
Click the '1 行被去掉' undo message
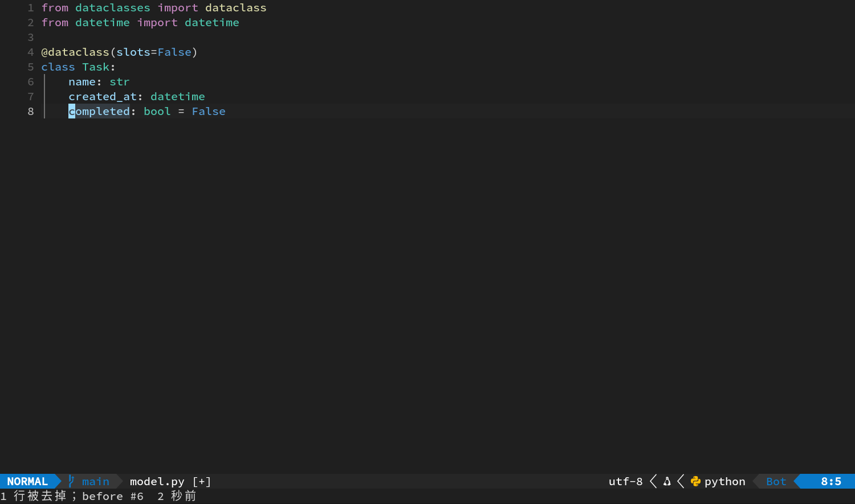pos(34,496)
